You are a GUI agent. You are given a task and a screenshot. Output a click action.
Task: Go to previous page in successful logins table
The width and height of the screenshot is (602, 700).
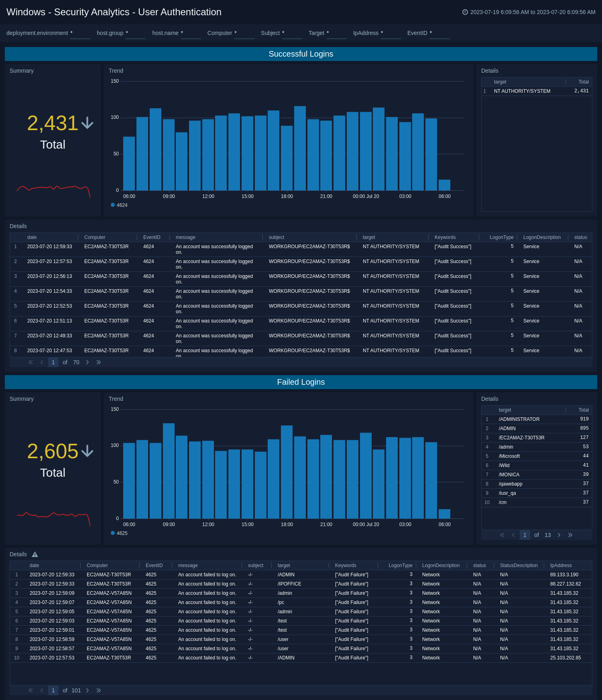(42, 362)
